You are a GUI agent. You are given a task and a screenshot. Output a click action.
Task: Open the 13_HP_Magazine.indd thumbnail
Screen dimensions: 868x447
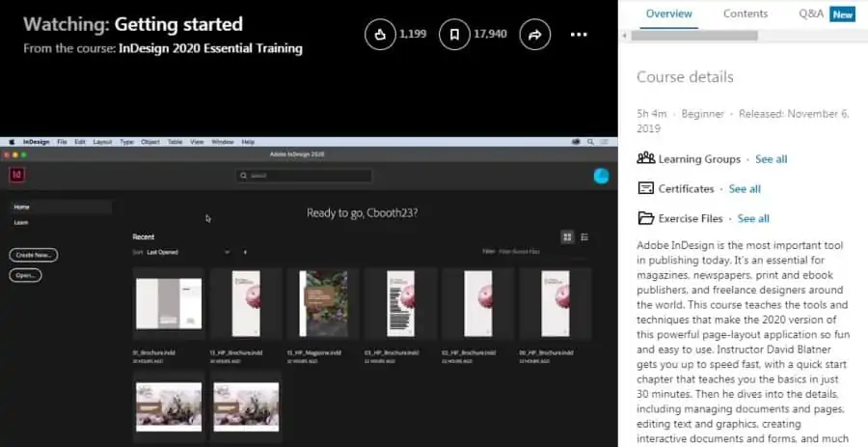point(324,303)
